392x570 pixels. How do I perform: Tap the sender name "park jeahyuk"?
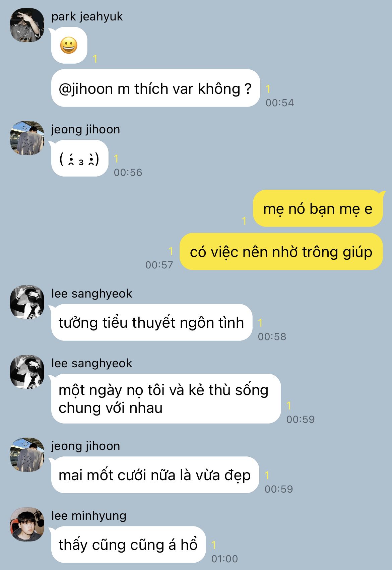87,17
